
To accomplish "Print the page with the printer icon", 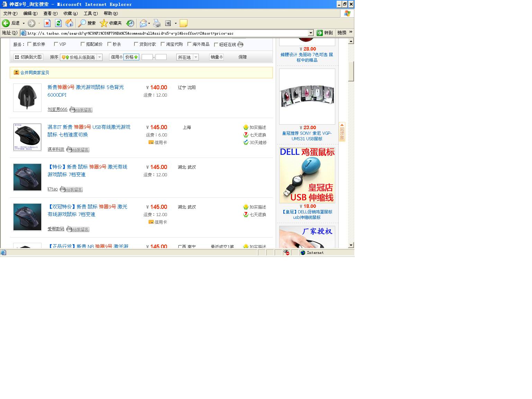I will [157, 23].
